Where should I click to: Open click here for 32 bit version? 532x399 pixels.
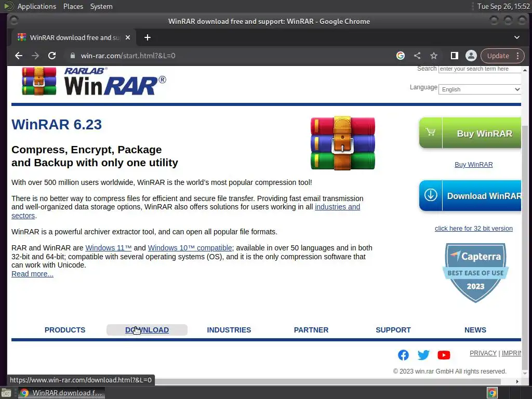pyautogui.click(x=474, y=229)
